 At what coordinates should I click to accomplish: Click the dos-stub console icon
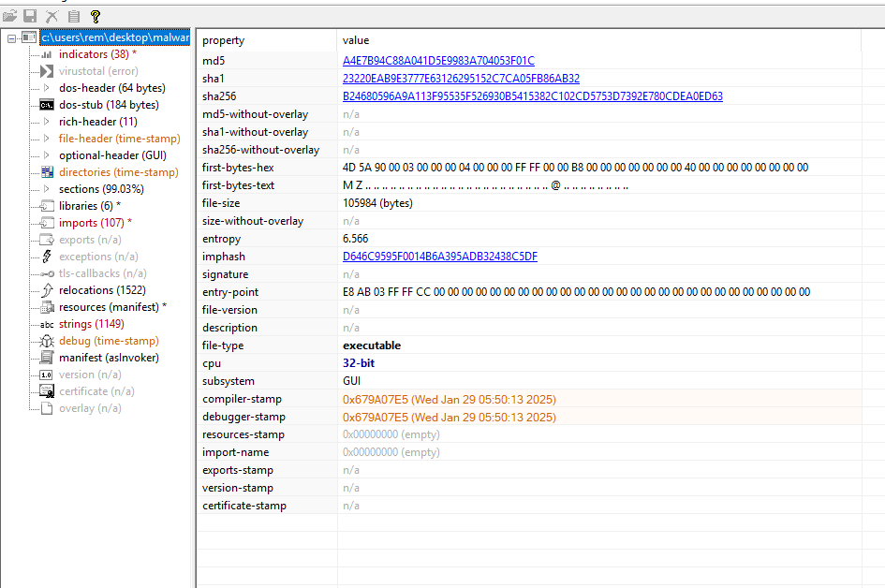coord(47,105)
